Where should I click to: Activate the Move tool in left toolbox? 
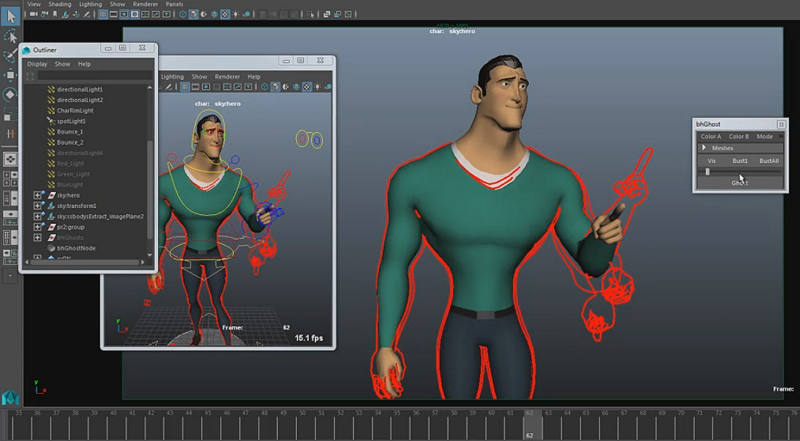[9, 75]
